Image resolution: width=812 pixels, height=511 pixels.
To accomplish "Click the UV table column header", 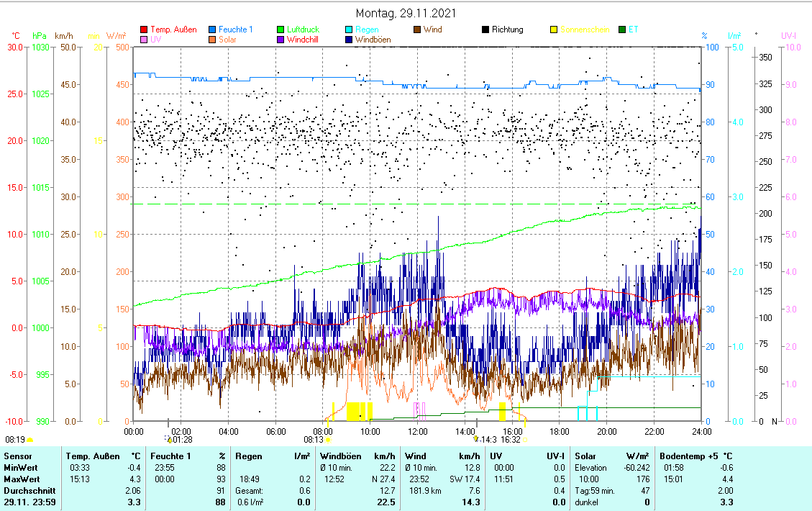I will (496, 456).
